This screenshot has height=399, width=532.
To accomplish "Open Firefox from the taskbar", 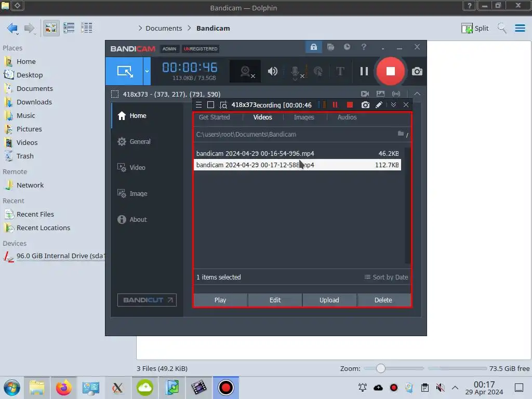I will pos(64,388).
